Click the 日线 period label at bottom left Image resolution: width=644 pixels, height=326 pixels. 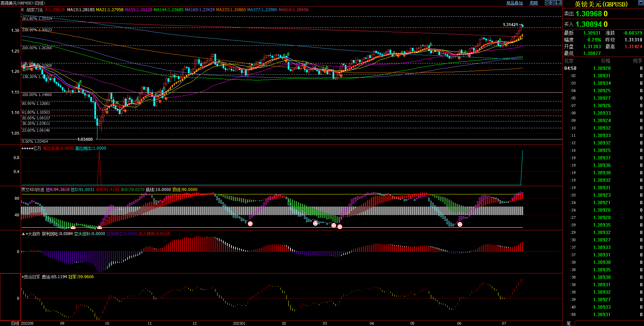(15, 323)
